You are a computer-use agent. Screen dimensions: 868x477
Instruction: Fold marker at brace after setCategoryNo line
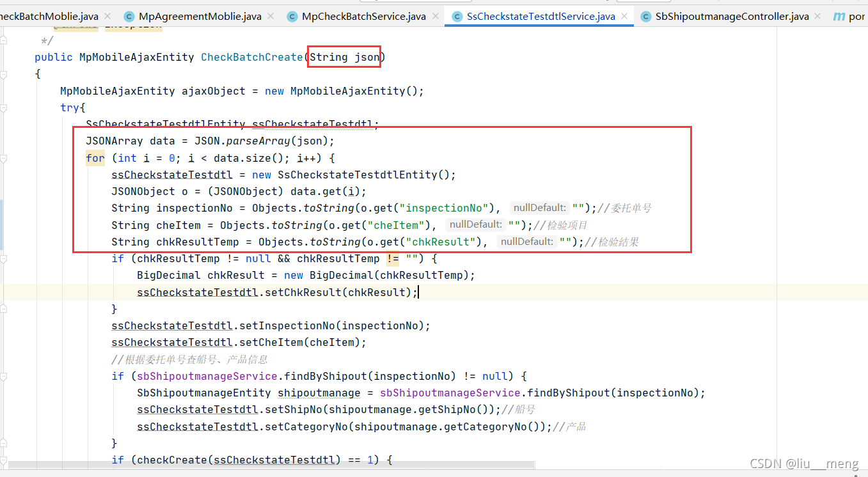pyautogui.click(x=4, y=443)
